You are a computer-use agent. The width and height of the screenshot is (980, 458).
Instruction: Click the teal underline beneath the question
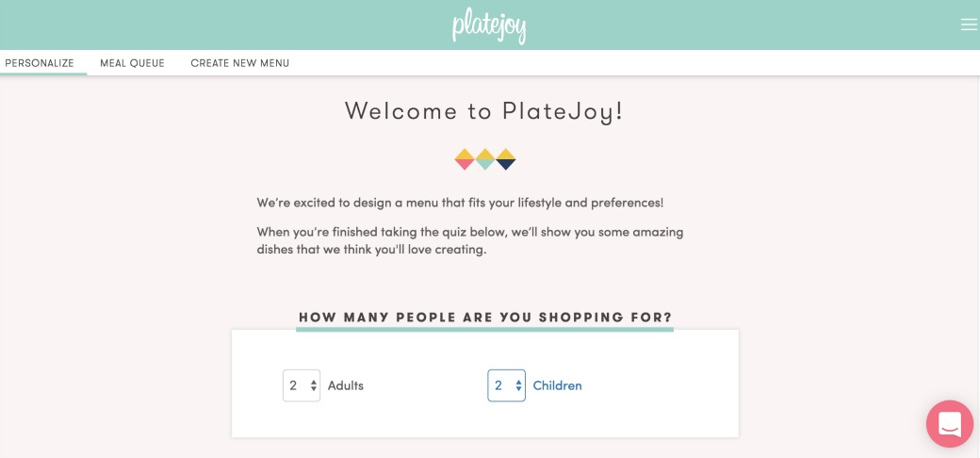click(x=485, y=330)
